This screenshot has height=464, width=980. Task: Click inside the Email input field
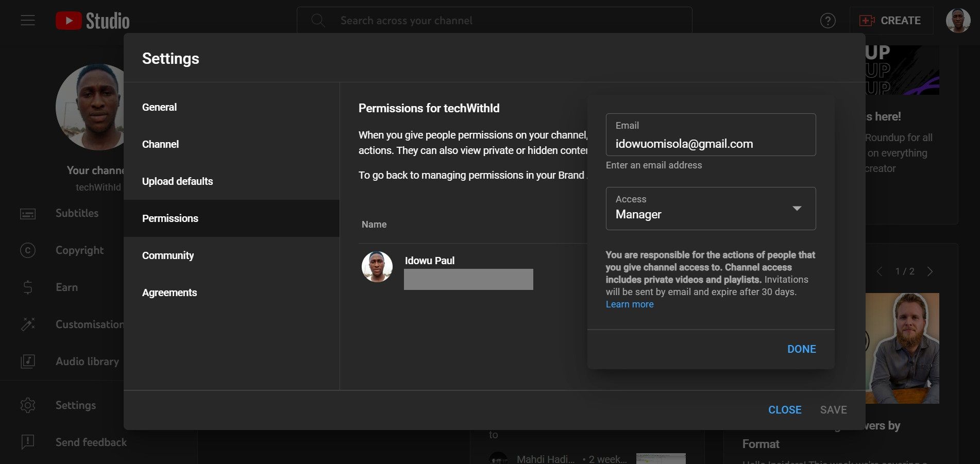click(x=711, y=143)
